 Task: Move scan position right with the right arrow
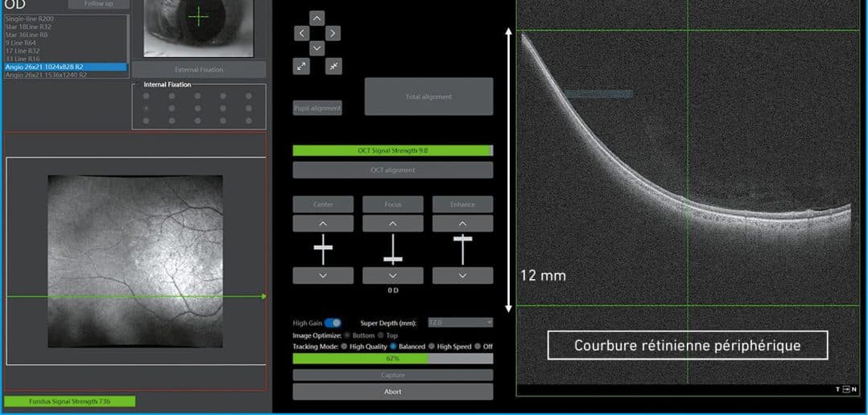point(332,33)
